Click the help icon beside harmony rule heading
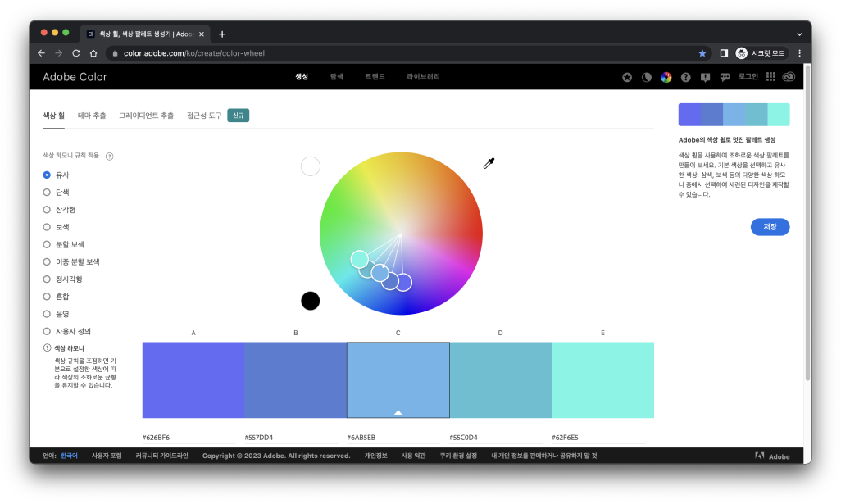Viewport: 841px width, 504px height. (x=109, y=156)
